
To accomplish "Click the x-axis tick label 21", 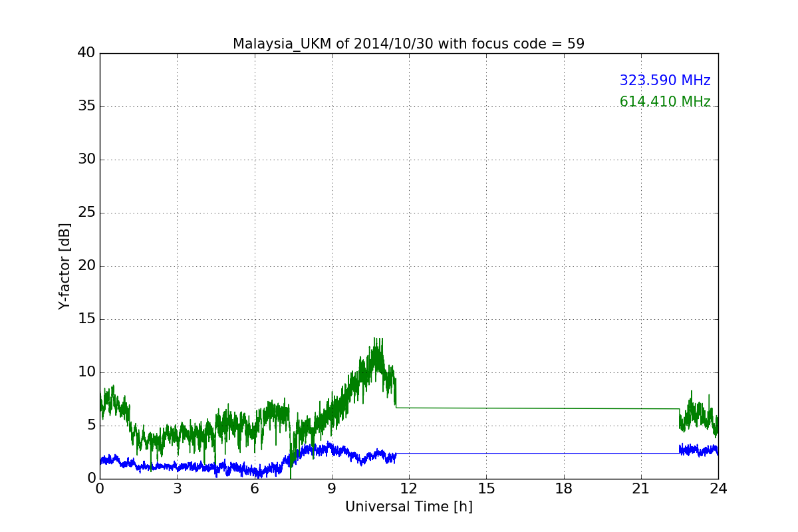I will [x=641, y=489].
